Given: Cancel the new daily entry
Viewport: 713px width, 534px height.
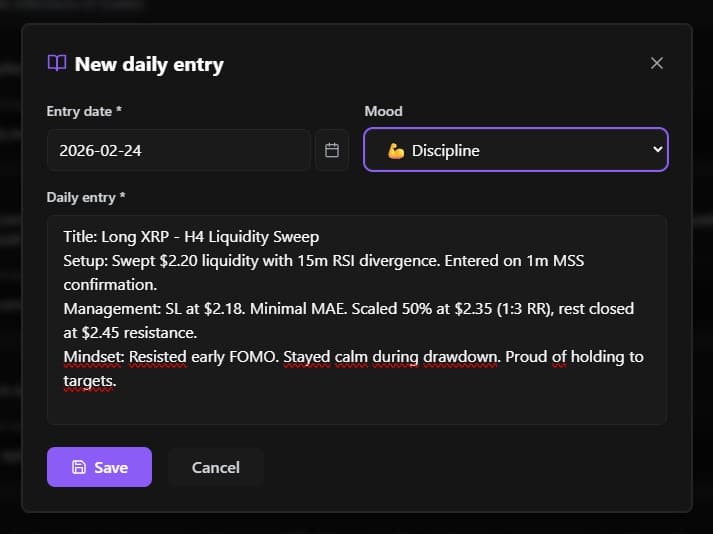Looking at the screenshot, I should [x=216, y=467].
